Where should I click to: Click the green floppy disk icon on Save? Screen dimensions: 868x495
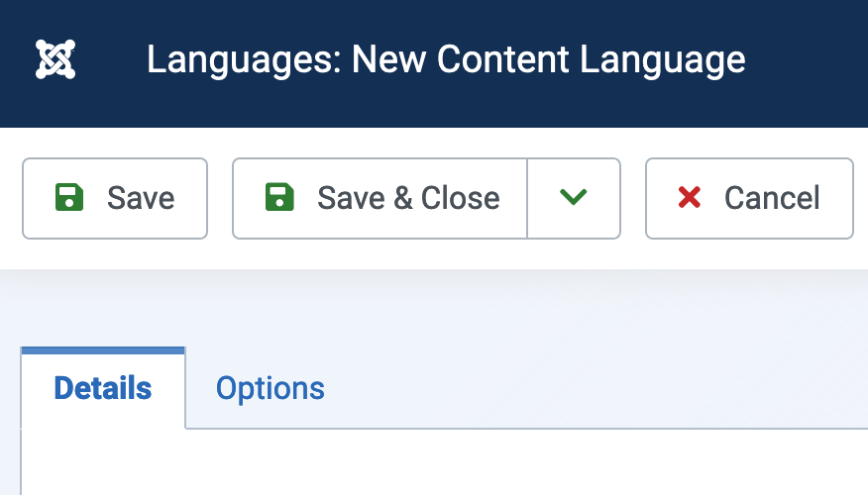click(69, 197)
